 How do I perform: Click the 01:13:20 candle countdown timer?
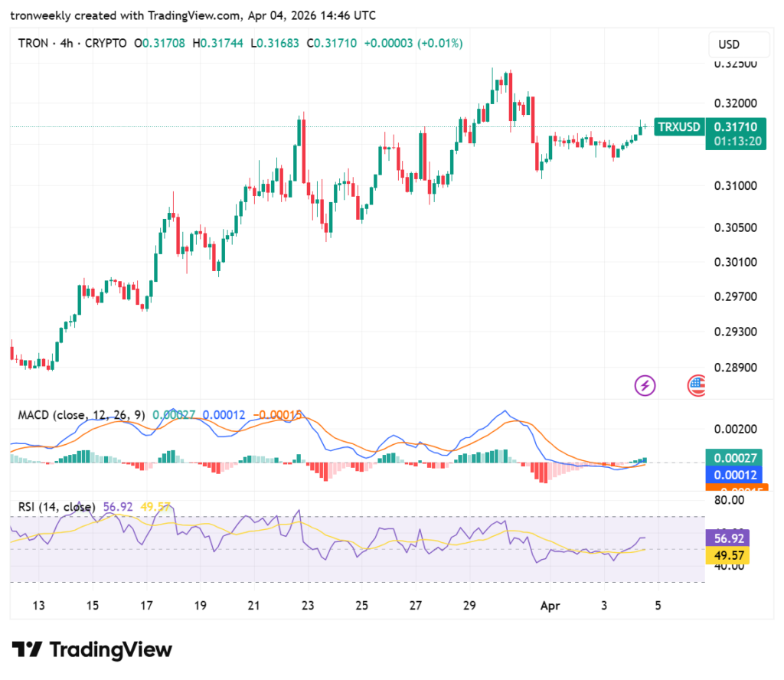pos(735,141)
